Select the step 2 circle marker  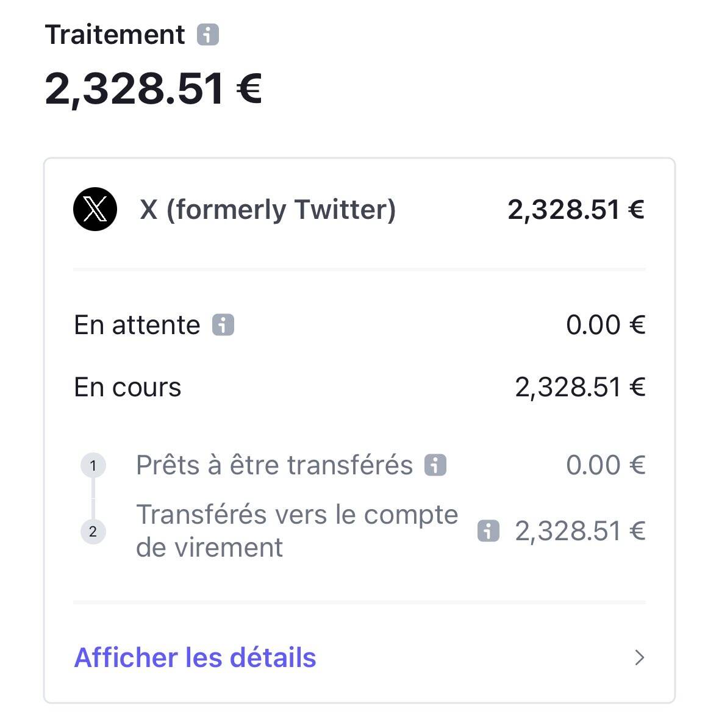click(93, 532)
